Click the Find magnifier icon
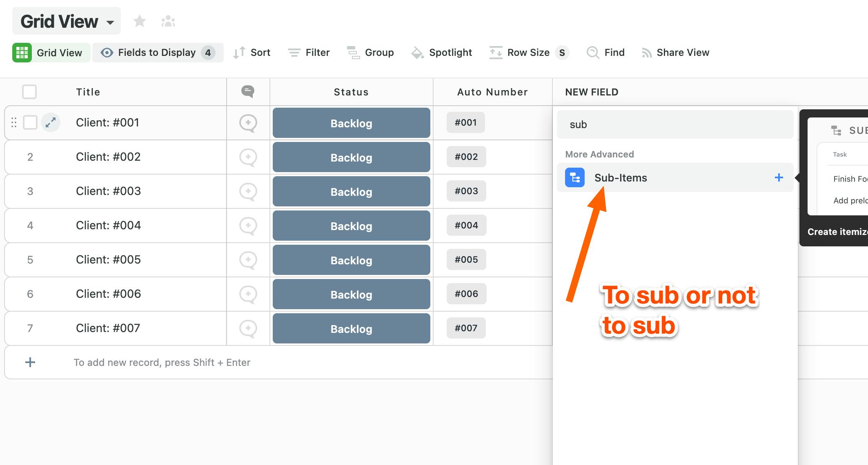 [x=592, y=53]
